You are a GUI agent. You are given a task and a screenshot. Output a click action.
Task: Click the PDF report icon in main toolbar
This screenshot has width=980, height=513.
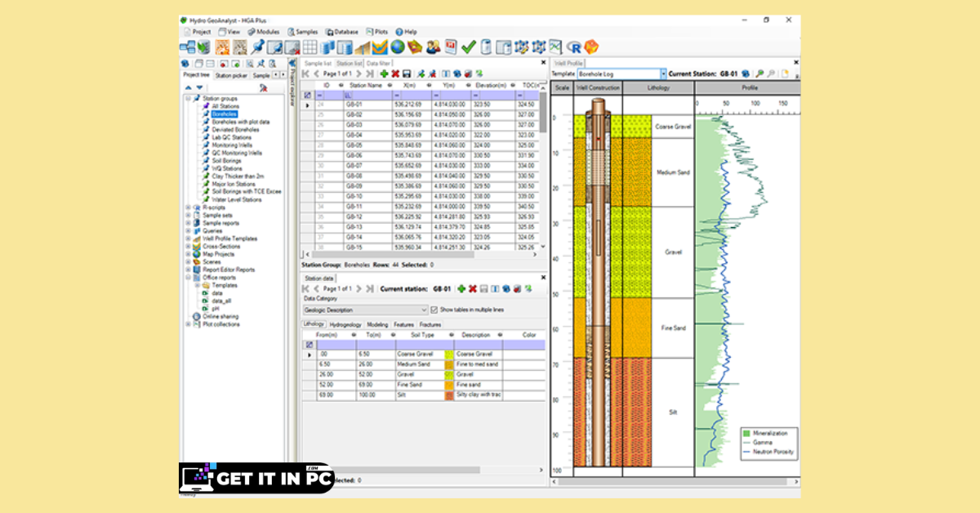tap(452, 47)
